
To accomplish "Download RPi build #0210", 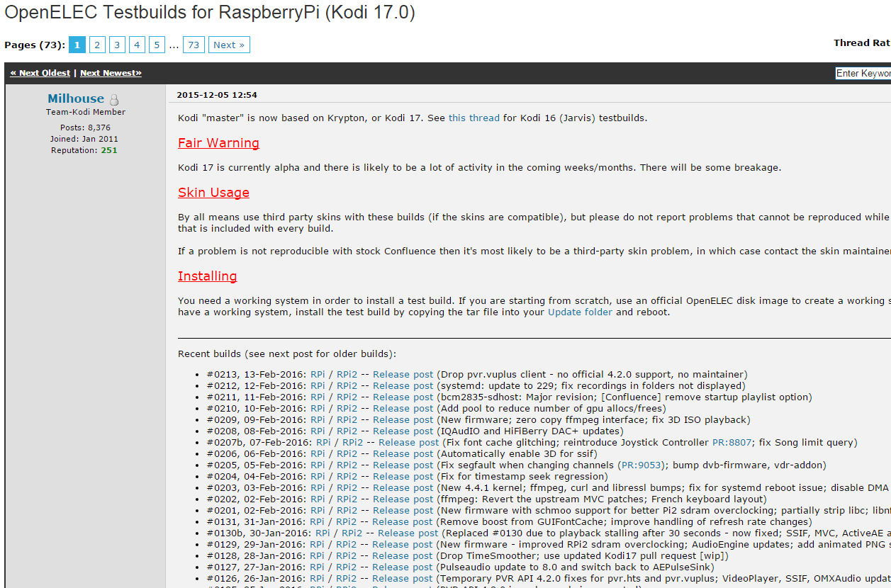I will coord(318,408).
